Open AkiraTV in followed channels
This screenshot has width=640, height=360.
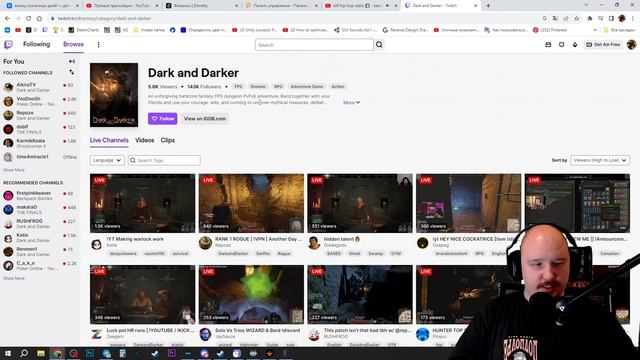point(40,87)
